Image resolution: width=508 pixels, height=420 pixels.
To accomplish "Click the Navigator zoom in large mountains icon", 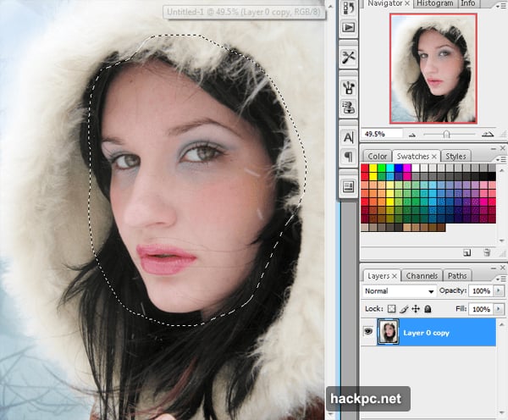I will tap(488, 134).
